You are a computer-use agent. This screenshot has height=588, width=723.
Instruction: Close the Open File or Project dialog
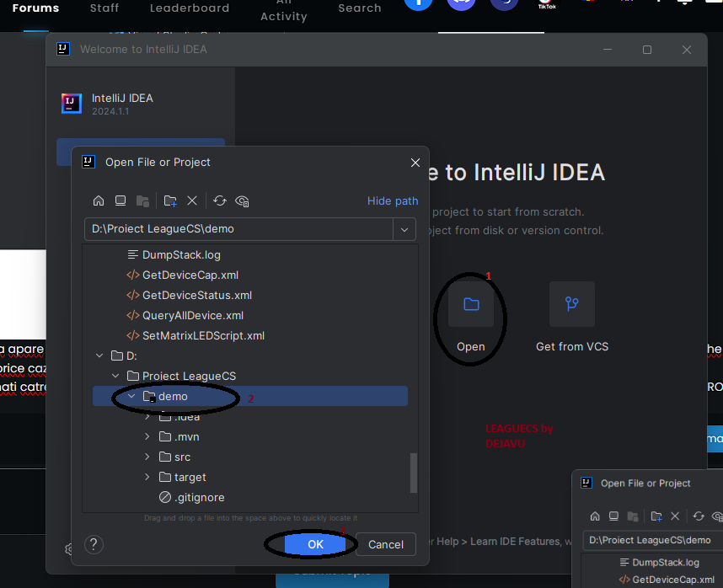pos(415,163)
